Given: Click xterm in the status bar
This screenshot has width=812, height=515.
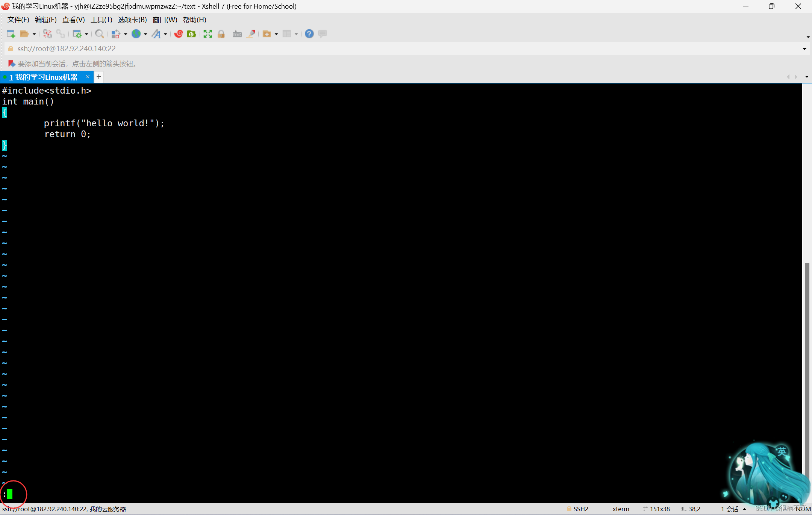Looking at the screenshot, I should [x=621, y=509].
